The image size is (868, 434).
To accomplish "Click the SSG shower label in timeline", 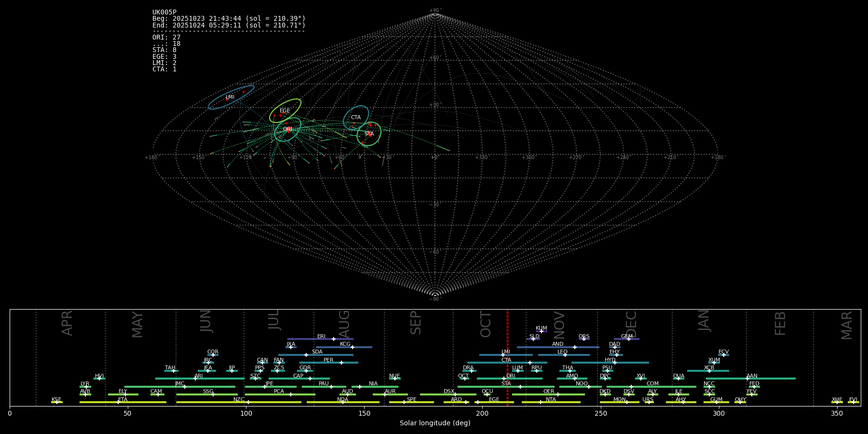I will pyautogui.click(x=208, y=392).
